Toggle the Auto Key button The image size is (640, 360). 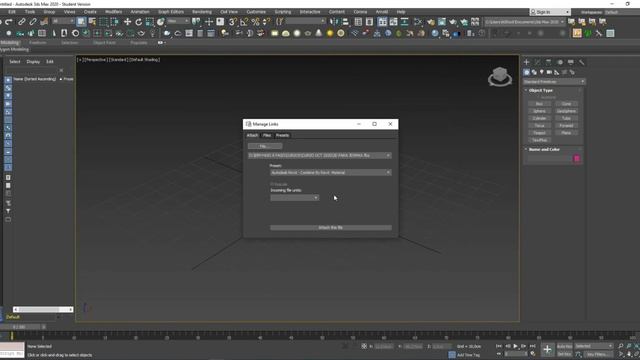point(564,346)
